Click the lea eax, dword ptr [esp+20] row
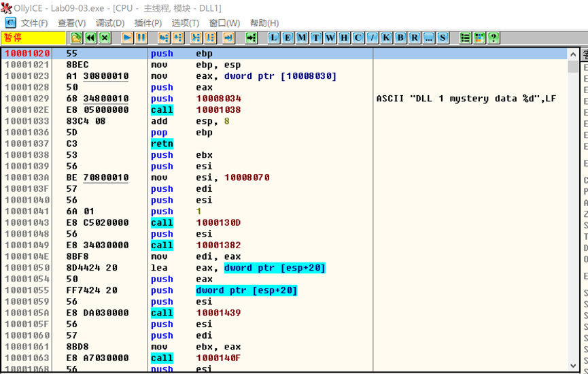Image resolution: width=588 pixels, height=374 pixels. coord(284,268)
